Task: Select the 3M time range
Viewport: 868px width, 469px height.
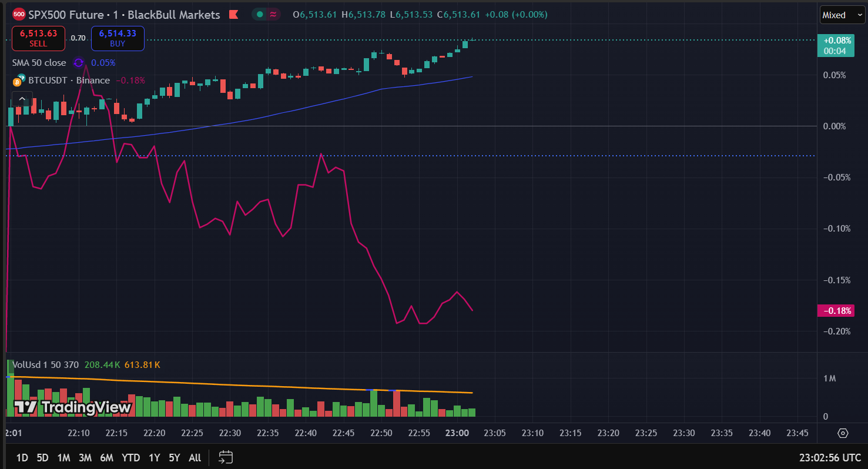Action: [85, 457]
